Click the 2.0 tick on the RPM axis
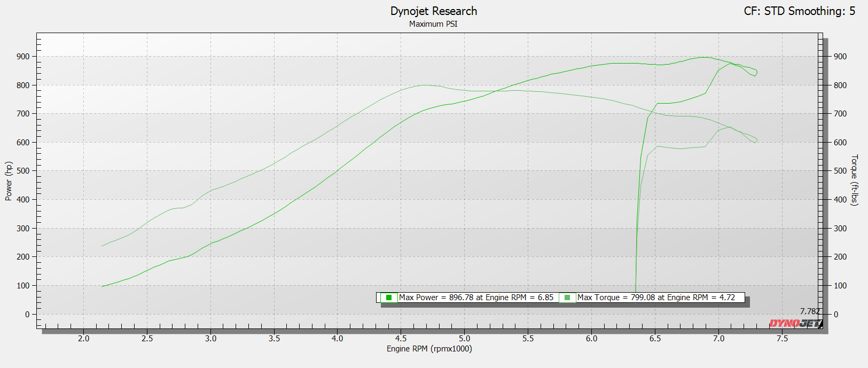The image size is (868, 368). pos(84,338)
